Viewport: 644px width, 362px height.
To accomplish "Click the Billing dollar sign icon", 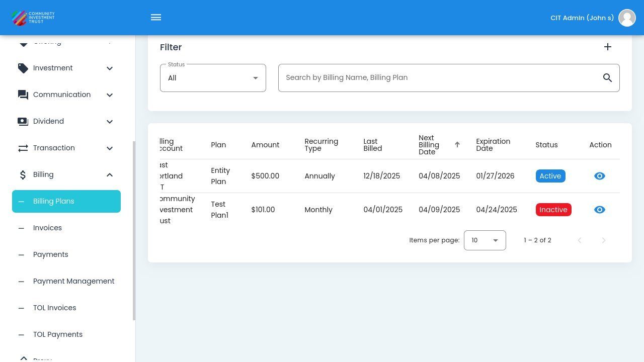I will pyautogui.click(x=23, y=175).
